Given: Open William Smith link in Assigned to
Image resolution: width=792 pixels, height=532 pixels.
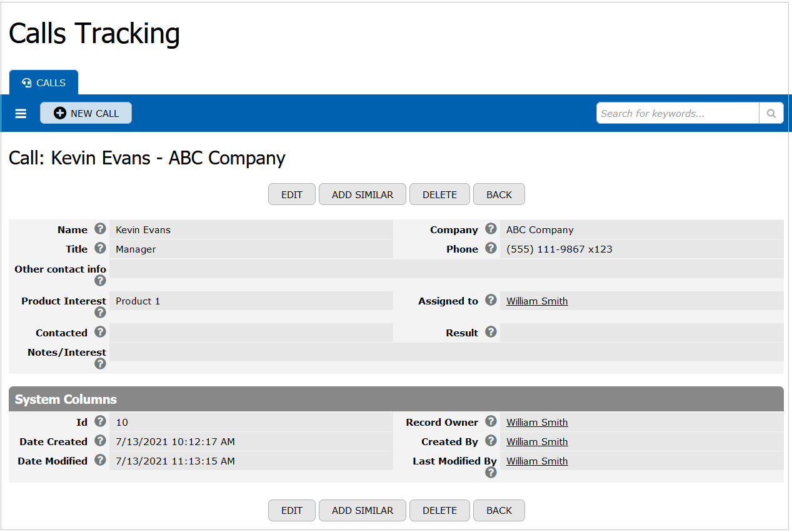Looking at the screenshot, I should coord(537,301).
